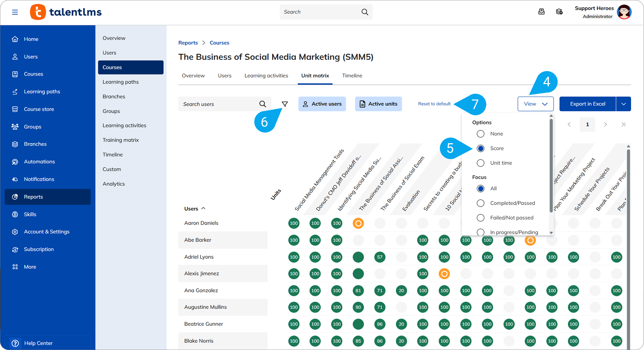This screenshot has height=350, width=644.
Task: Open Training matrix report menu
Action: [x=121, y=140]
